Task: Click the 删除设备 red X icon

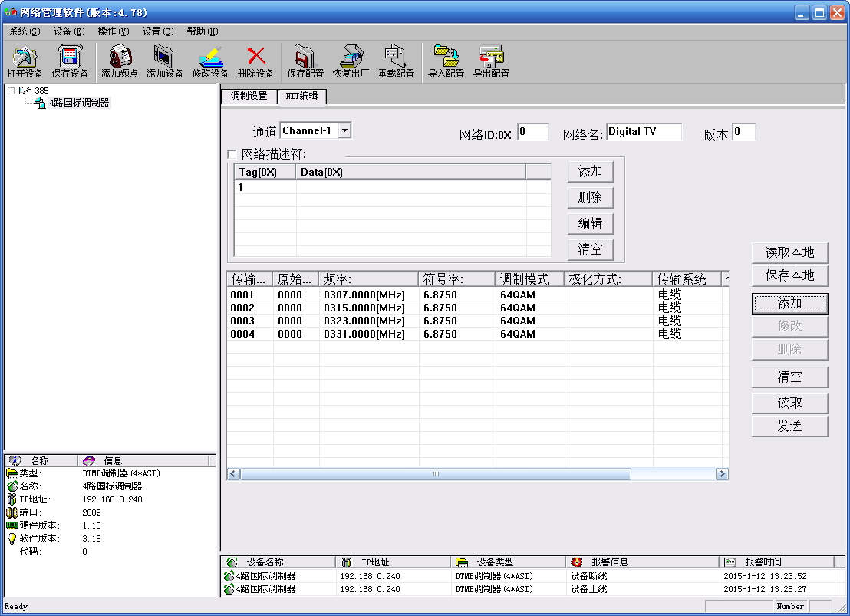Action: [256, 56]
